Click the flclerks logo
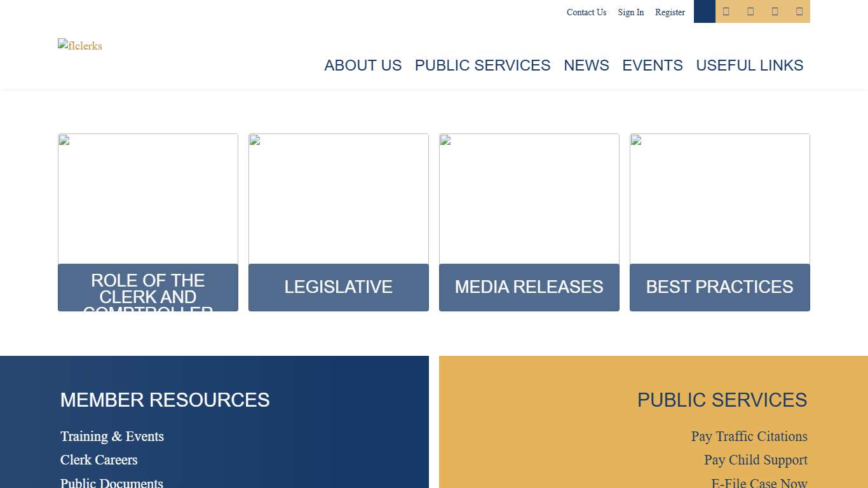 (x=79, y=45)
